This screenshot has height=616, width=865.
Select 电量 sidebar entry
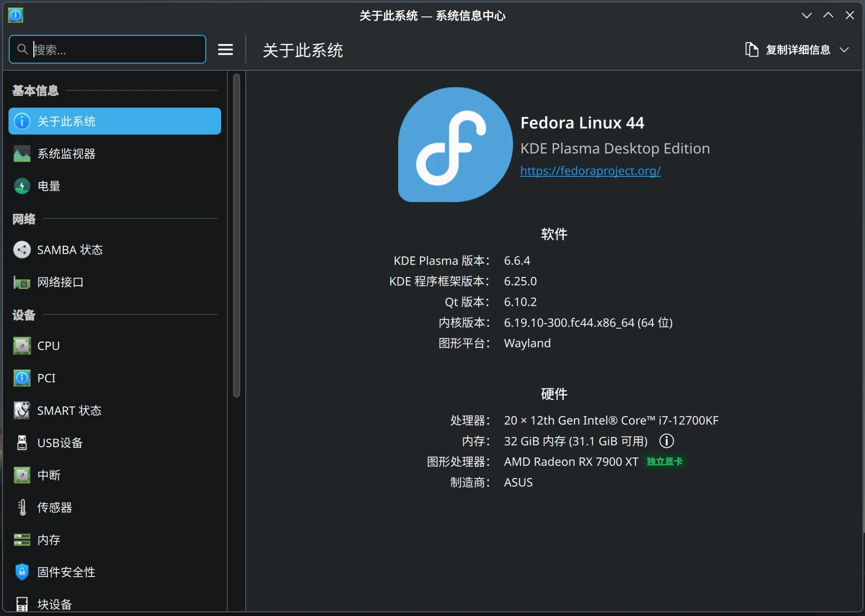click(x=114, y=186)
